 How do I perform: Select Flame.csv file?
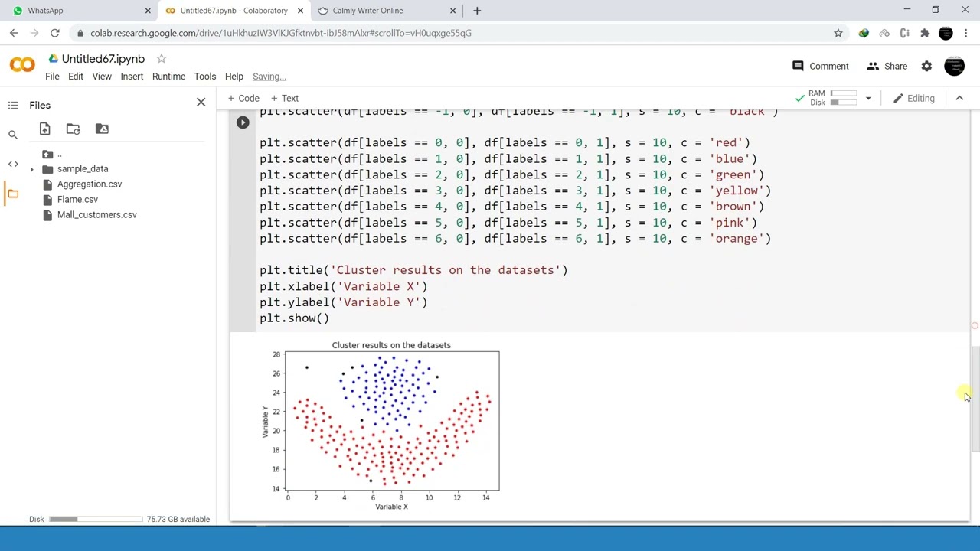point(77,199)
